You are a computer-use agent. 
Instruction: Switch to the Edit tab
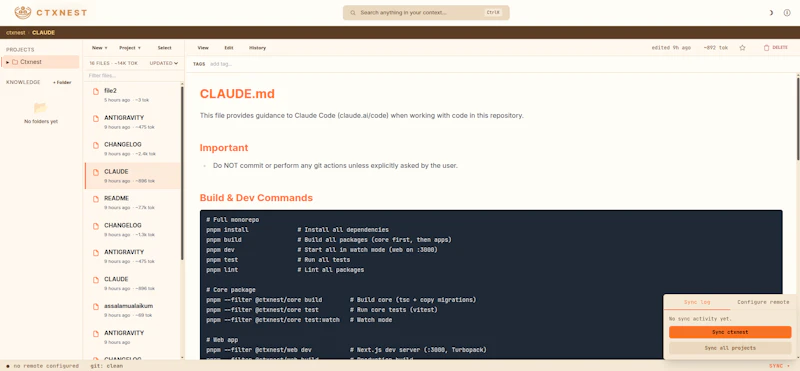click(229, 47)
